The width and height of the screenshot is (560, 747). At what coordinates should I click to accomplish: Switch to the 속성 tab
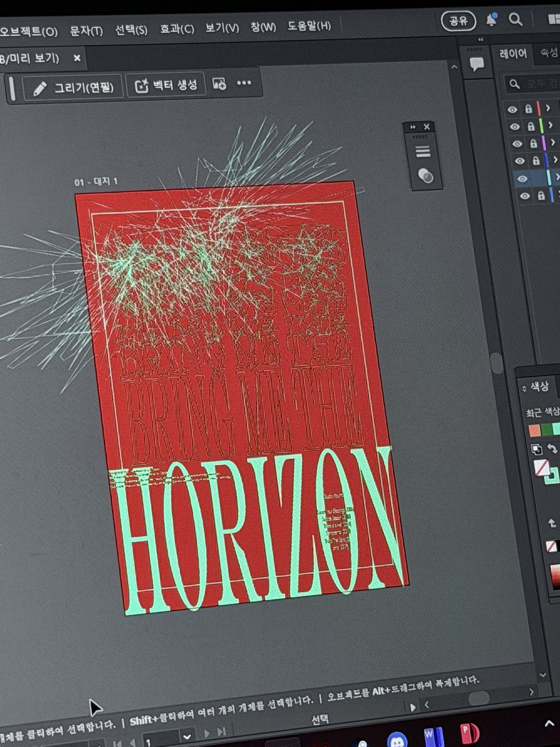548,54
